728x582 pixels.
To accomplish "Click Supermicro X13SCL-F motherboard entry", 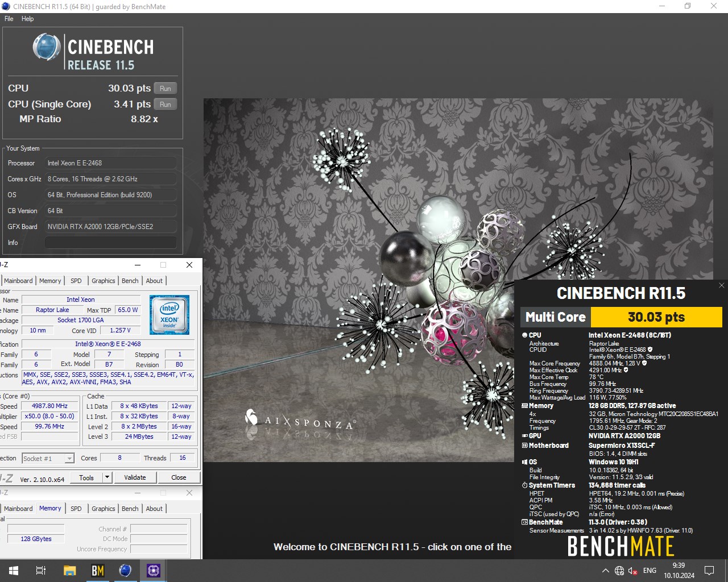I will pyautogui.click(x=622, y=446).
